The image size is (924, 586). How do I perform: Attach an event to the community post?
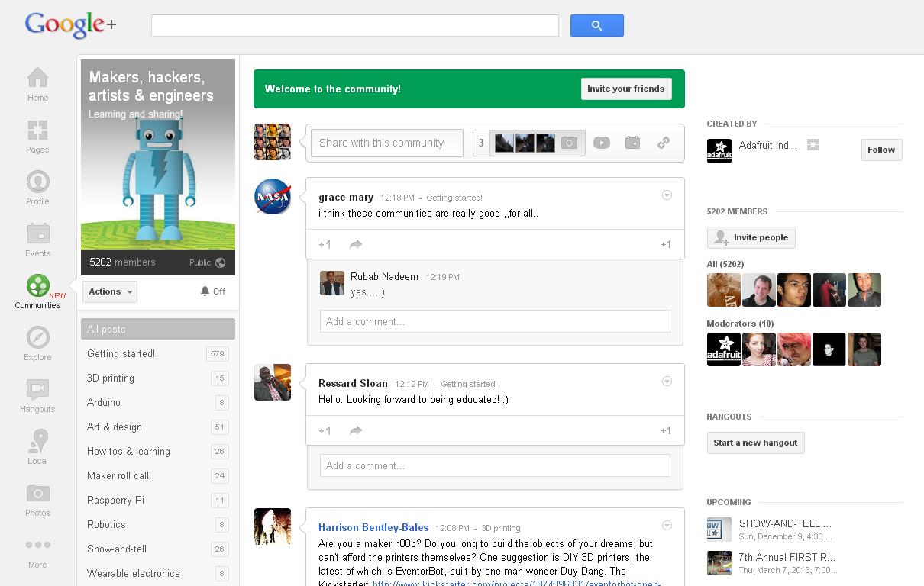coord(632,143)
